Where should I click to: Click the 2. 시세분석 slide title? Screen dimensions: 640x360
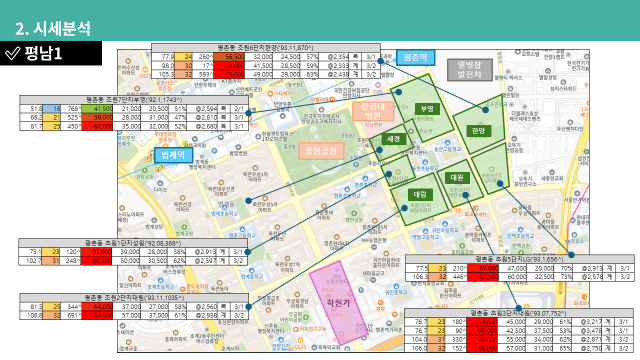tap(53, 29)
